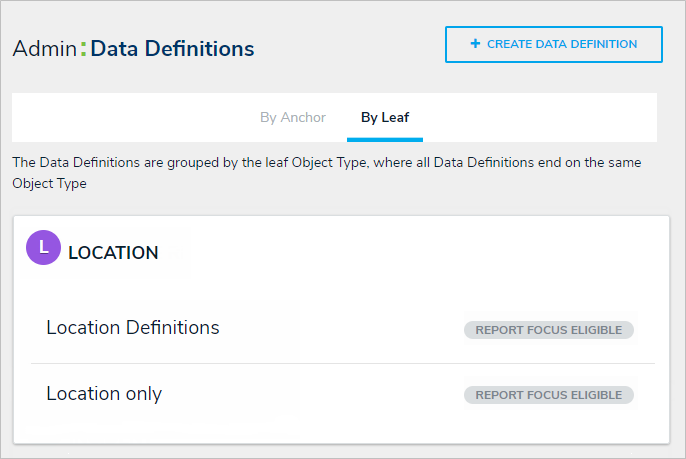Switch to the By Anchor tab
Image resolution: width=686 pixels, height=459 pixels.
[293, 118]
